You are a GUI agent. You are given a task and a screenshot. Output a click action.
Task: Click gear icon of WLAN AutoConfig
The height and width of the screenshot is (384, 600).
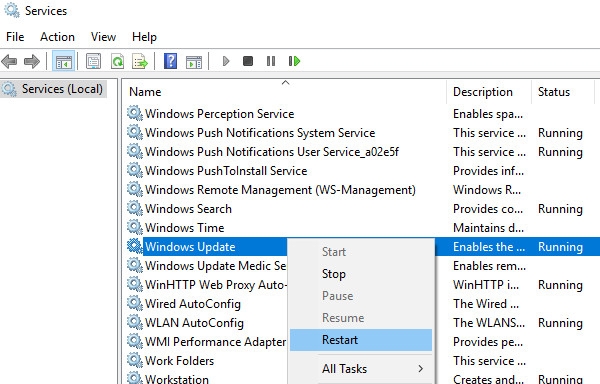click(x=135, y=322)
